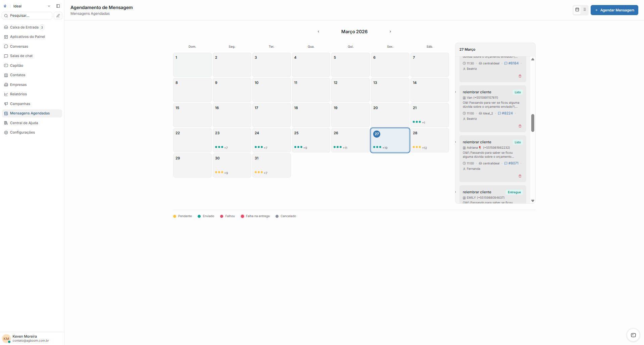The height and width of the screenshot is (345, 644).
Task: Open the Conversas section
Action: click(19, 46)
